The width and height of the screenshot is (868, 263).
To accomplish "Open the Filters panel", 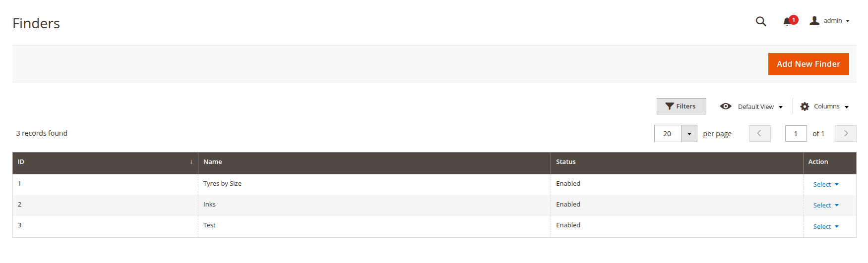I will (x=681, y=106).
